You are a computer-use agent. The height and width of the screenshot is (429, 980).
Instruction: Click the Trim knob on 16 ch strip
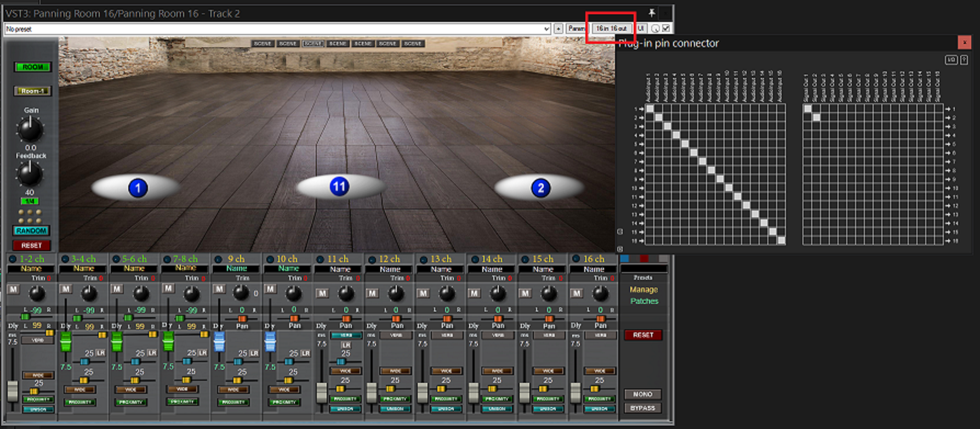coord(600,293)
